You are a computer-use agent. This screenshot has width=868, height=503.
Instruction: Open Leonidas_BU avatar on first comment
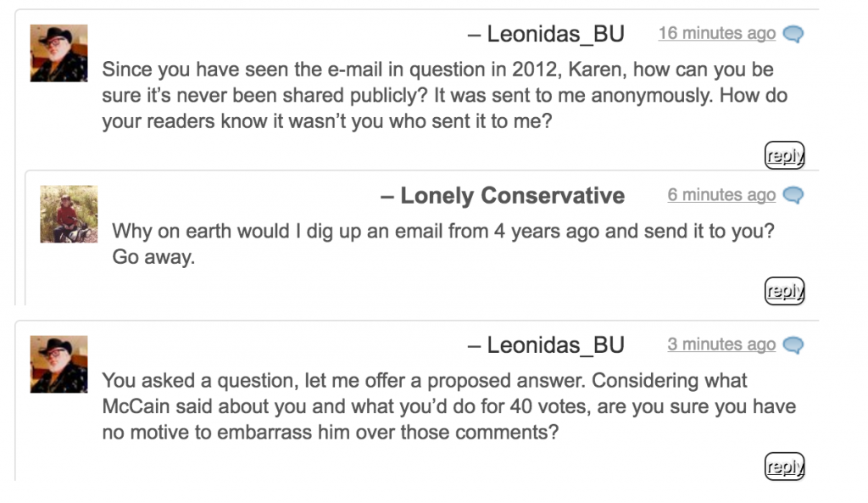[x=58, y=53]
